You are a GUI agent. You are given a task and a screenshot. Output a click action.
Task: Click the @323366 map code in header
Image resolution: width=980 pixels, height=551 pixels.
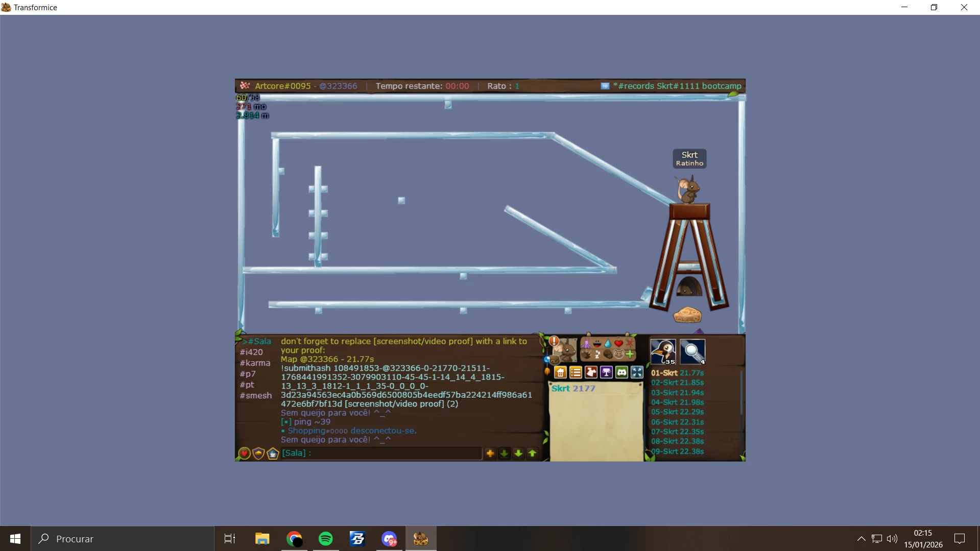coord(338,86)
